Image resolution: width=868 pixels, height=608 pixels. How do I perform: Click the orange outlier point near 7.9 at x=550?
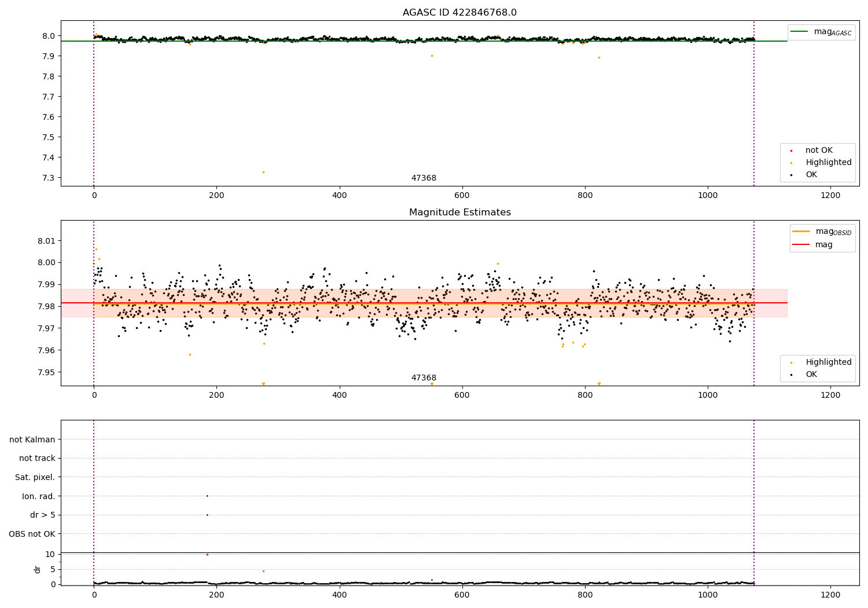(x=432, y=56)
